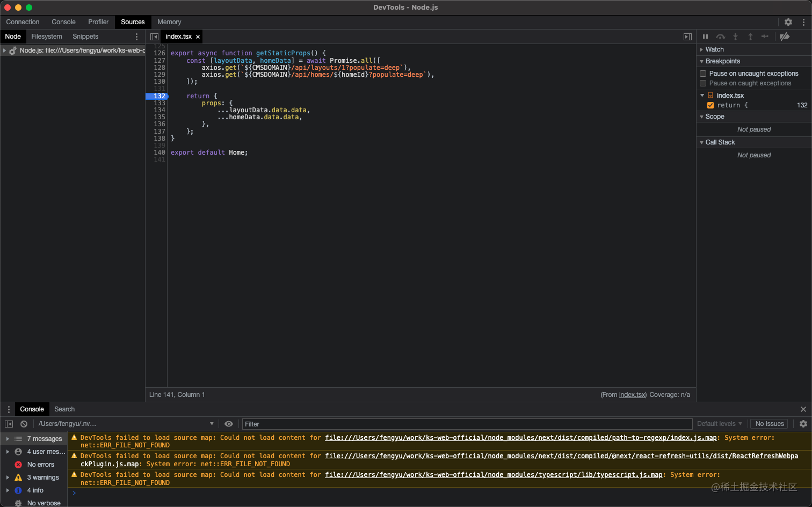812x507 pixels.
Task: Toggle the debugger sidebar icon
Action: tap(687, 37)
